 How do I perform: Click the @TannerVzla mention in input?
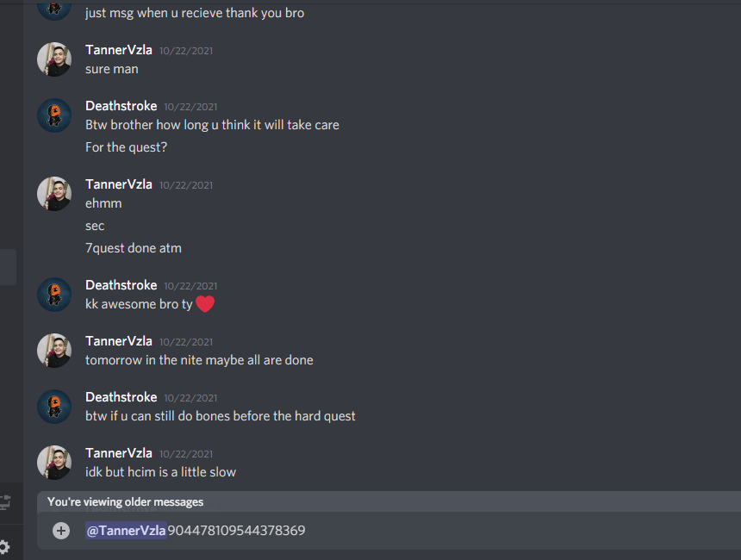pos(126,531)
